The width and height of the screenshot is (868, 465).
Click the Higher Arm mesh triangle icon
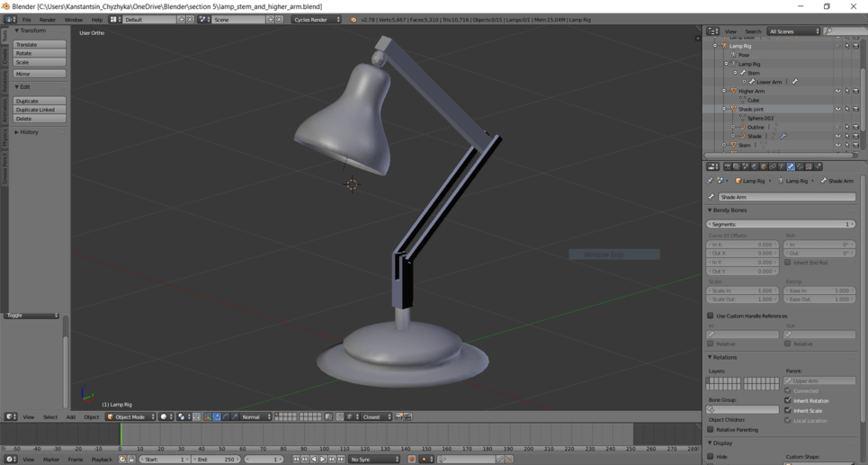tap(733, 91)
